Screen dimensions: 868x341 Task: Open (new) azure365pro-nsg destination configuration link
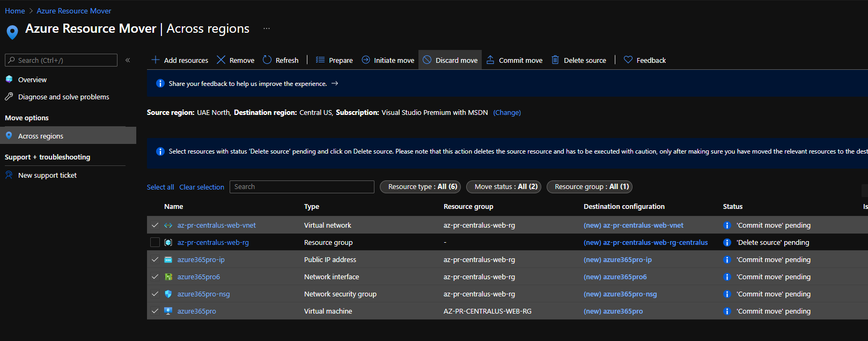[x=620, y=294]
